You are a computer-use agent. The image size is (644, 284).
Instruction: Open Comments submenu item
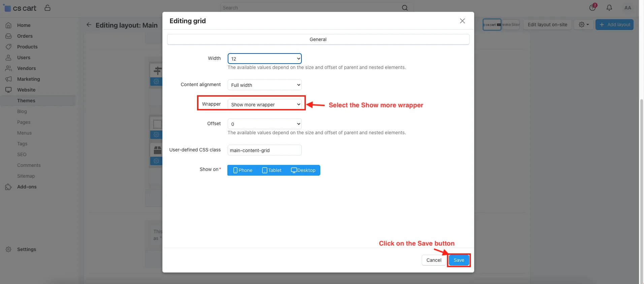pyautogui.click(x=29, y=165)
